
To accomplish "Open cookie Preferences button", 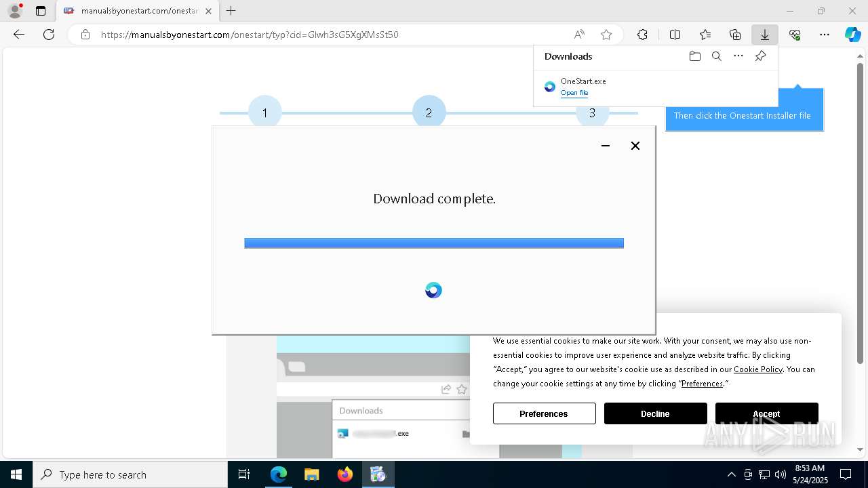I will tap(544, 413).
